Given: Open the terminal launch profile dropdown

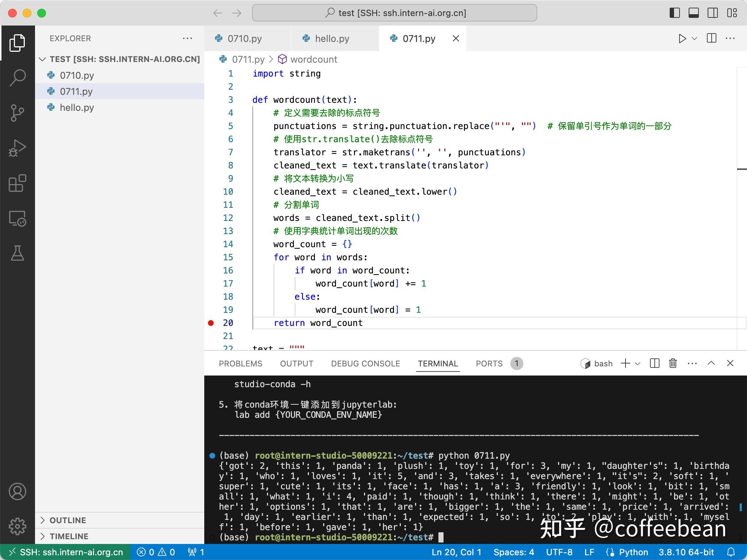Looking at the screenshot, I should coord(638,363).
